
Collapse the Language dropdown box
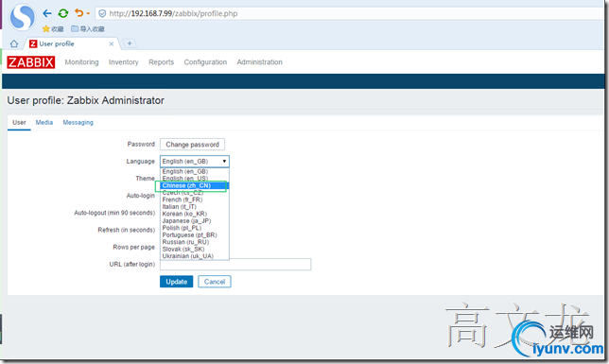pyautogui.click(x=195, y=162)
